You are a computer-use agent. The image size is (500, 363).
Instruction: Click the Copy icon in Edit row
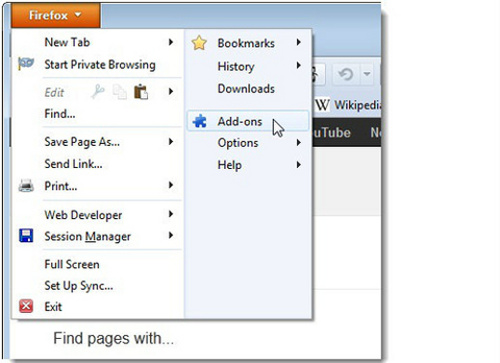[x=119, y=92]
